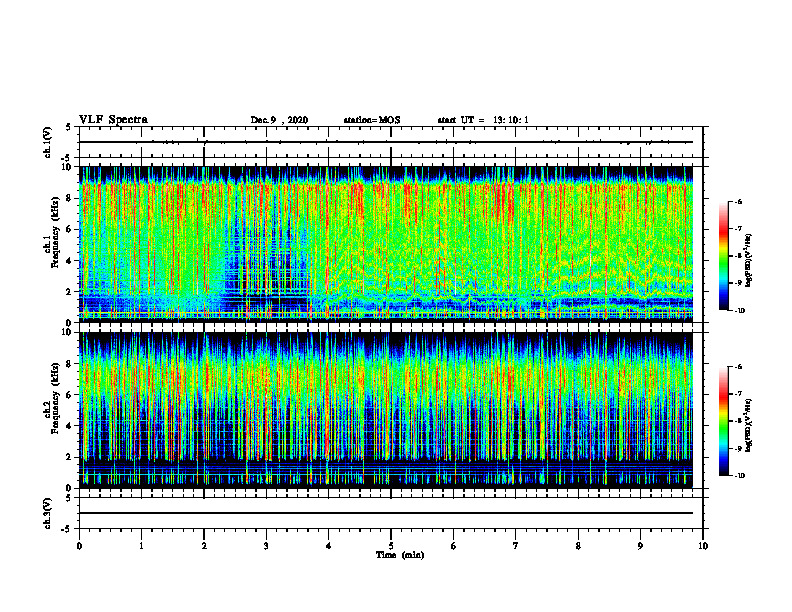Click the ch.1 color bar label '-6'
792x612 pixels.
[738, 201]
